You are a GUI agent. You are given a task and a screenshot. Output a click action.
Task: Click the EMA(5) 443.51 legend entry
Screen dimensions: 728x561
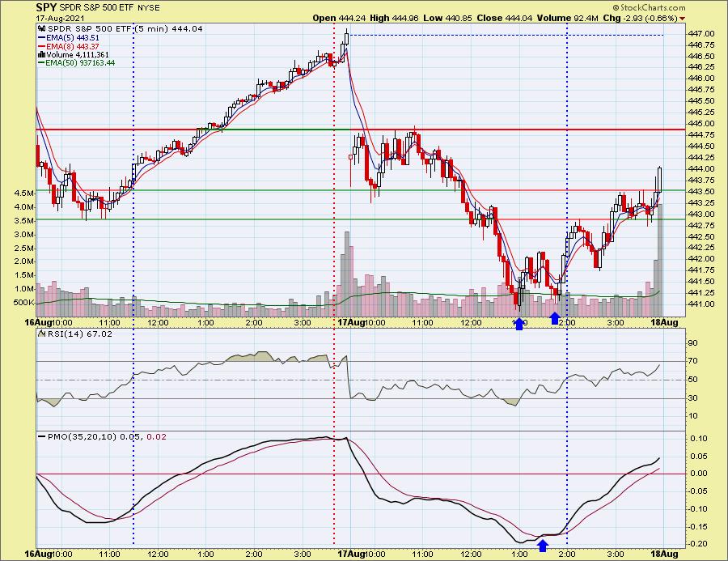click(69, 38)
